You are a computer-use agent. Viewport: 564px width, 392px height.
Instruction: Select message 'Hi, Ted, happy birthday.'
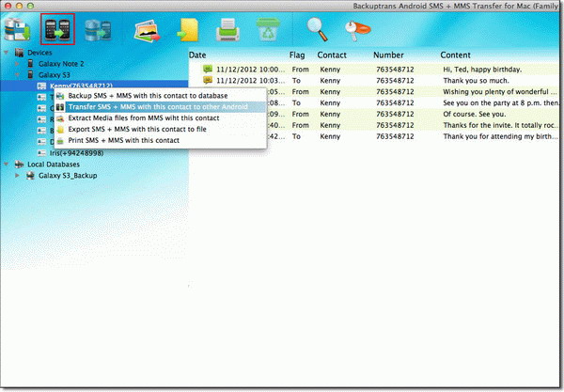pos(482,70)
